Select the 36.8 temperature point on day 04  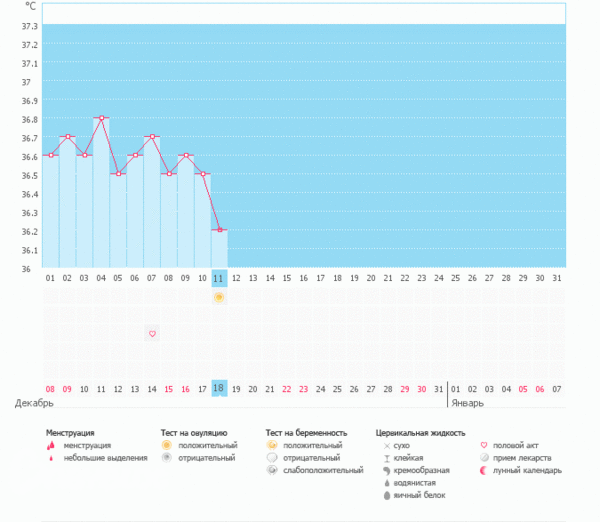101,118
